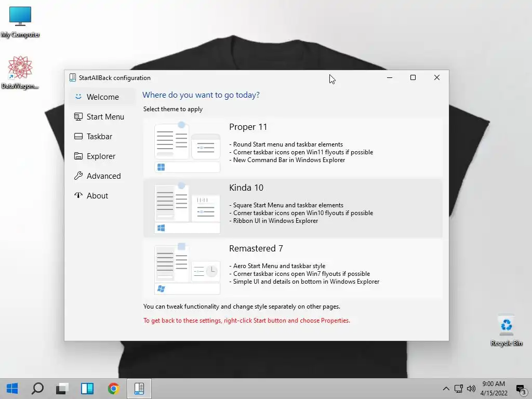This screenshot has width=532, height=399.
Task: Click the Advanced wrench icon
Action: pos(78,176)
